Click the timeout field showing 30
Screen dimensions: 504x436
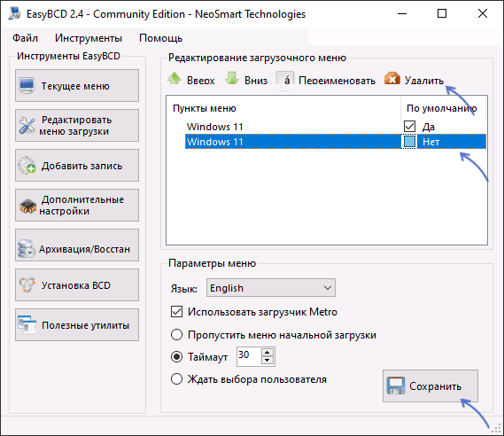(250, 356)
